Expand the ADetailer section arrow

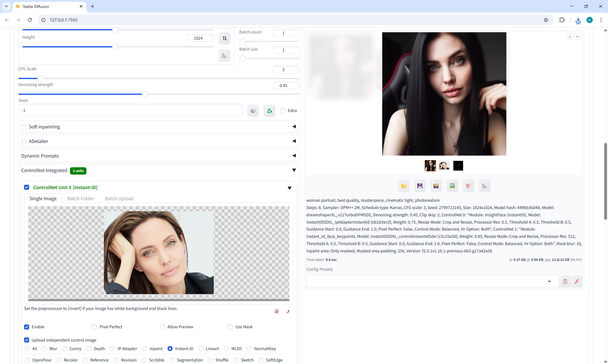pos(294,141)
